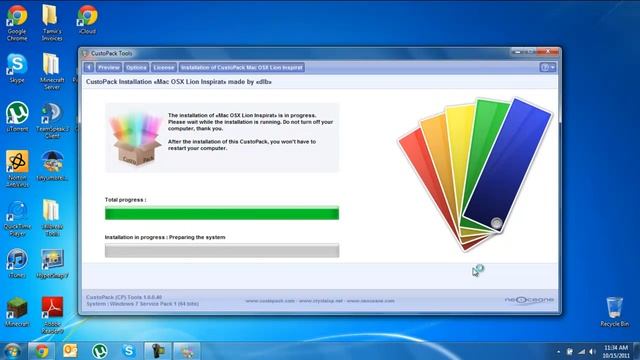Open the Preview tab in CustoPack Tools
This screenshot has height=360, width=640.
point(109,67)
